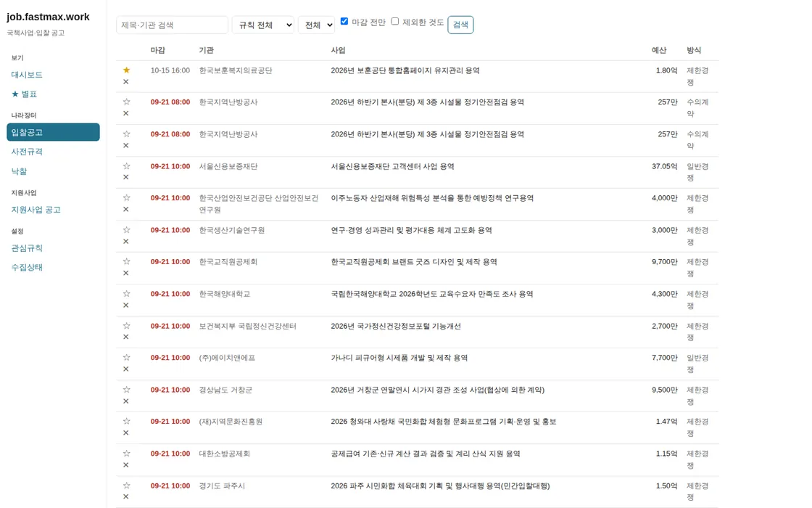Image resolution: width=812 pixels, height=508 pixels.
Task: Unstar the 한국보훈복지의료공단 row
Action: [x=126, y=70]
